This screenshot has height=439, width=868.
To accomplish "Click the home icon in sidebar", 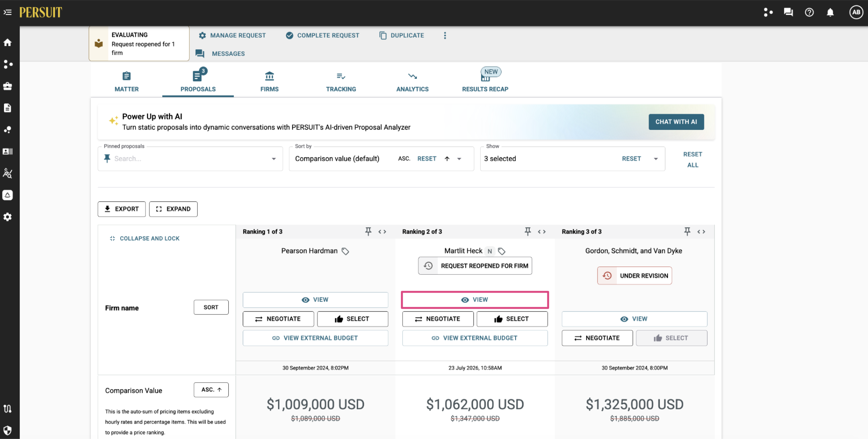I will [x=8, y=42].
